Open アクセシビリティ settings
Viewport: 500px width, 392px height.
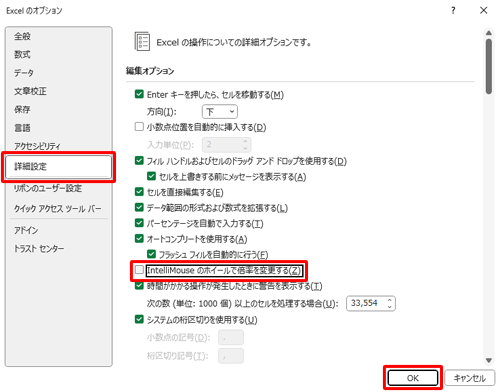pyautogui.click(x=37, y=146)
